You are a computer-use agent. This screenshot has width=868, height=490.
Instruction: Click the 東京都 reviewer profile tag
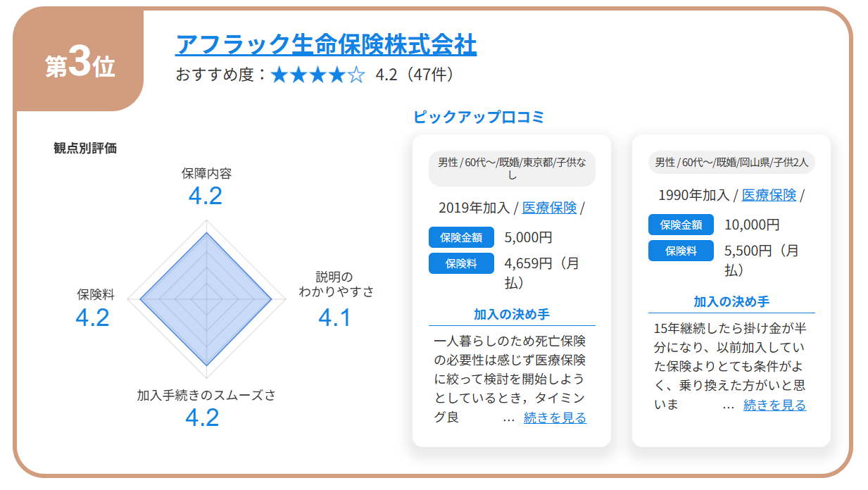coord(512,168)
